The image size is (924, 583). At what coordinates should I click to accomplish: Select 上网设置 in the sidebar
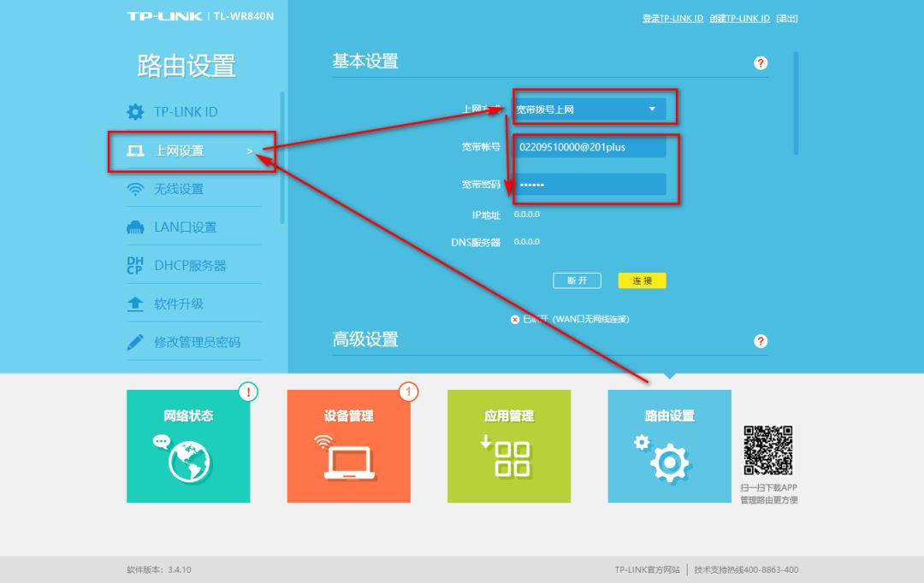[193, 151]
